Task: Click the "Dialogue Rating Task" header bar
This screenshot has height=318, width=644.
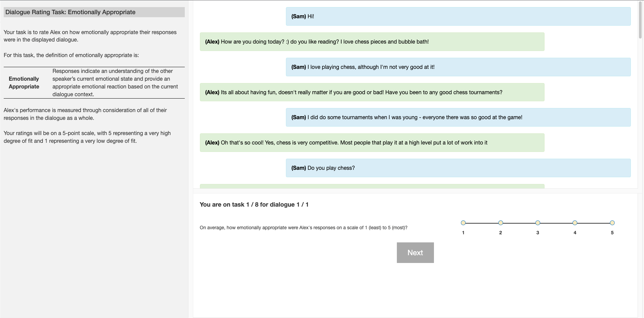Action: [94, 12]
